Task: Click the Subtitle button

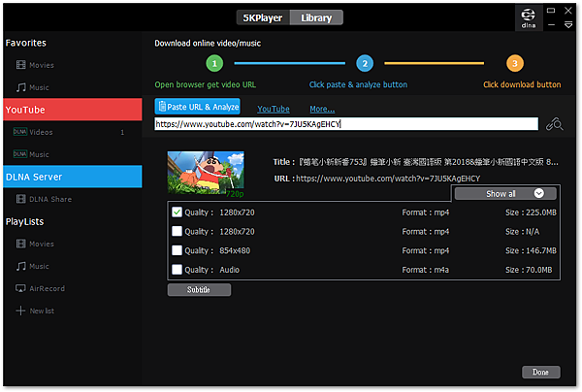Action: 199,289
